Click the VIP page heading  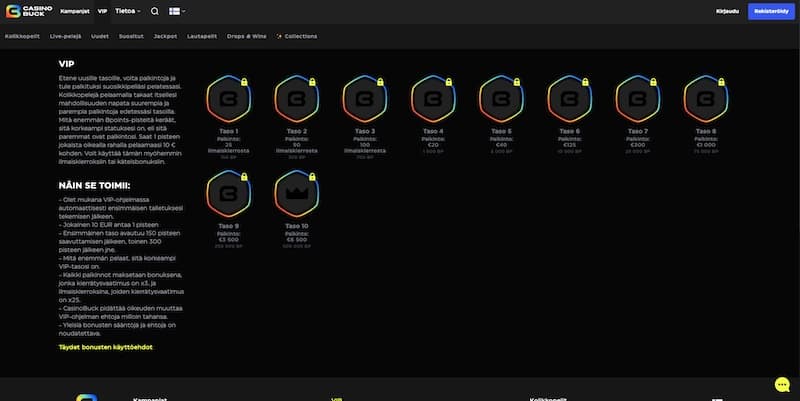pos(66,64)
